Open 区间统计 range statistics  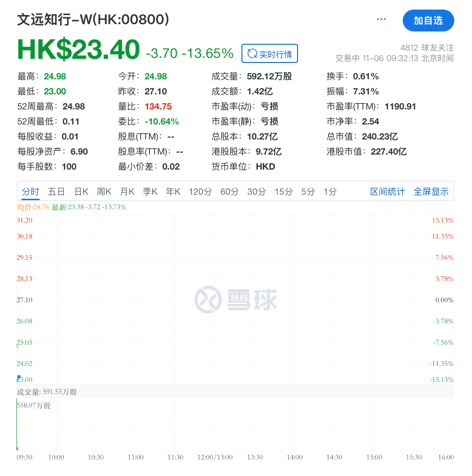point(387,192)
